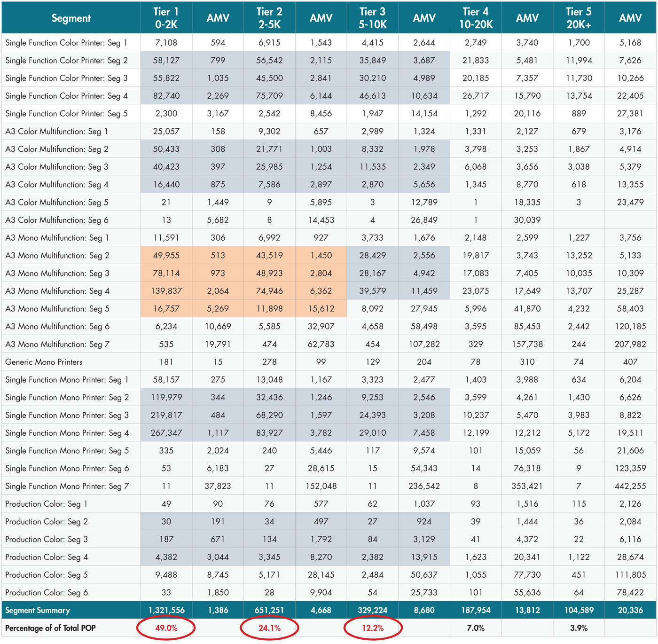Click the 651,251 summary total
Screen dimensions: 658x644
(x=269, y=611)
